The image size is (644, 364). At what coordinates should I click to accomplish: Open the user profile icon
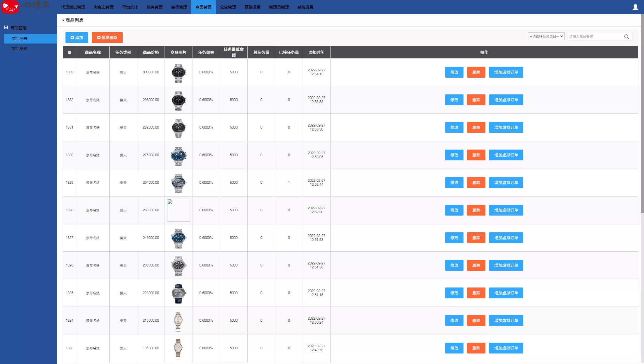[x=635, y=7]
